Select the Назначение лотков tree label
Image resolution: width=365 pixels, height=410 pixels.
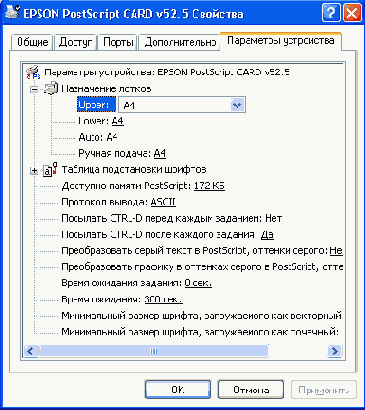106,89
